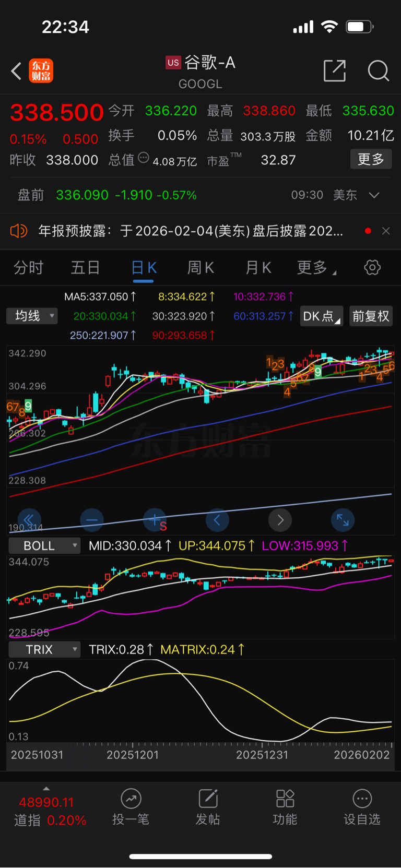The image size is (401, 868).
Task: Tap the red notification dot
Action: [x=368, y=231]
